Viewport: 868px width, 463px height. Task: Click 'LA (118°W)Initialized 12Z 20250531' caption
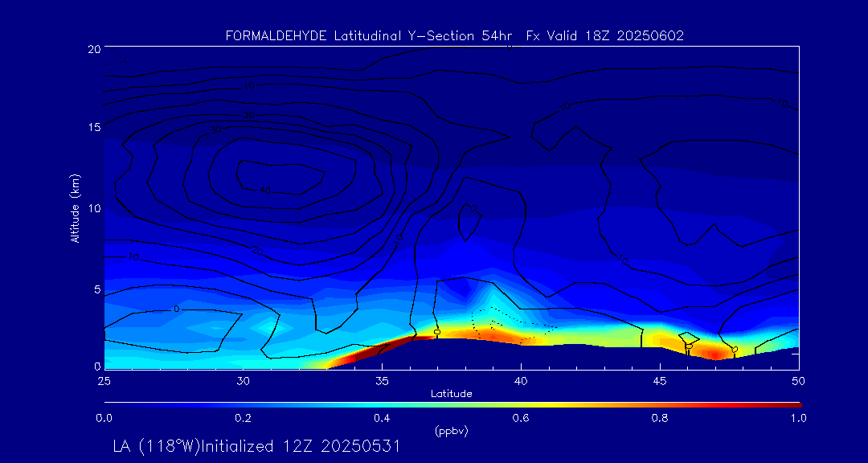pos(256,446)
